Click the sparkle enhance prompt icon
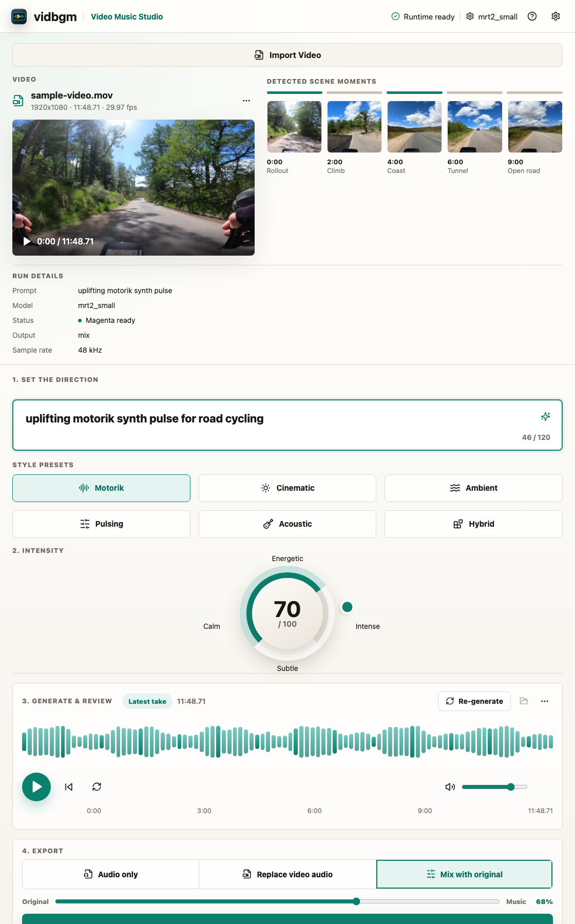Screen dimensions: 575x924 (545, 416)
